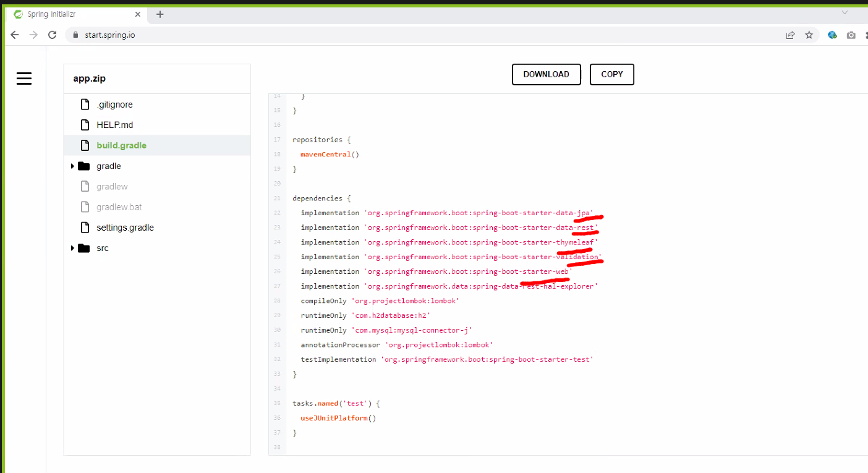Close the Spring Initializr tab
This screenshot has height=473, width=868.
coord(137,14)
